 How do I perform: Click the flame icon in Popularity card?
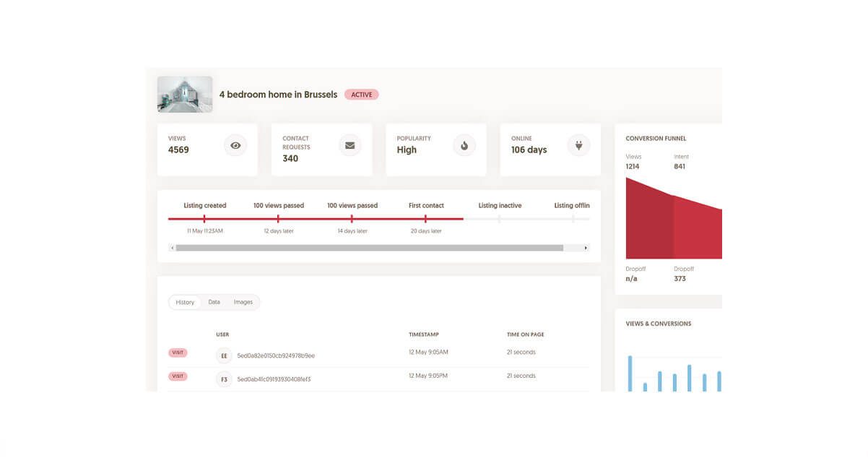(464, 145)
